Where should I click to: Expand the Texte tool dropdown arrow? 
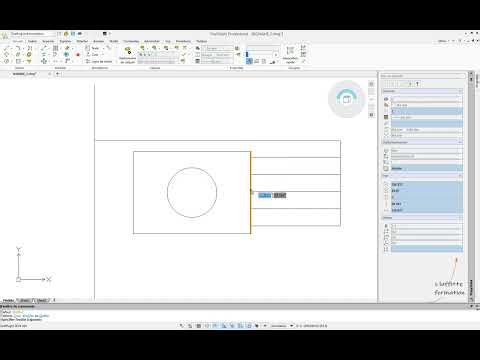(103, 48)
